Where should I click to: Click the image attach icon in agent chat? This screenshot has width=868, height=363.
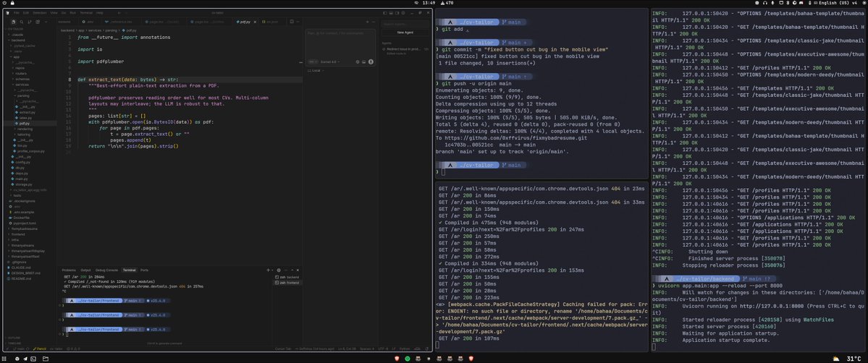pyautogui.click(x=363, y=62)
